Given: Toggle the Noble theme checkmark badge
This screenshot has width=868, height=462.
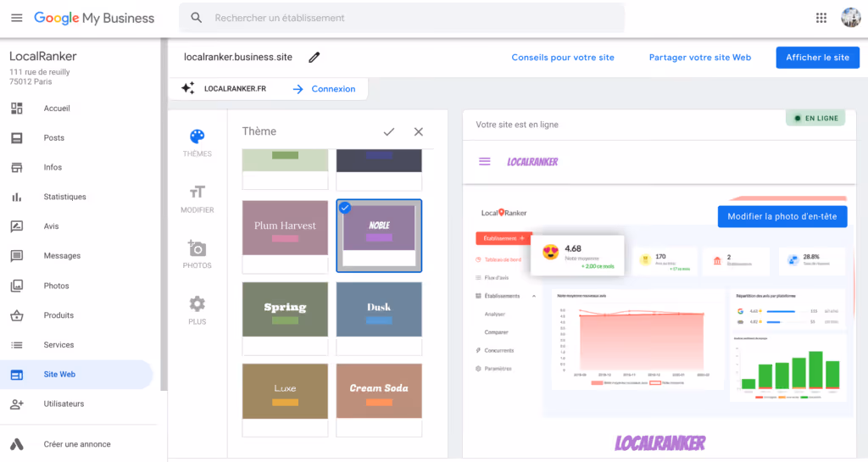Looking at the screenshot, I should 345,208.
